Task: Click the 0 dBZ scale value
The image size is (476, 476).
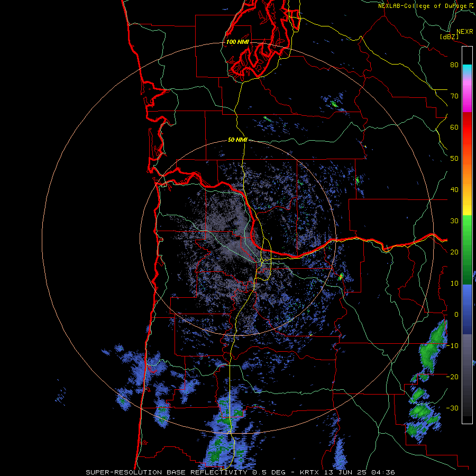Action: click(x=456, y=315)
